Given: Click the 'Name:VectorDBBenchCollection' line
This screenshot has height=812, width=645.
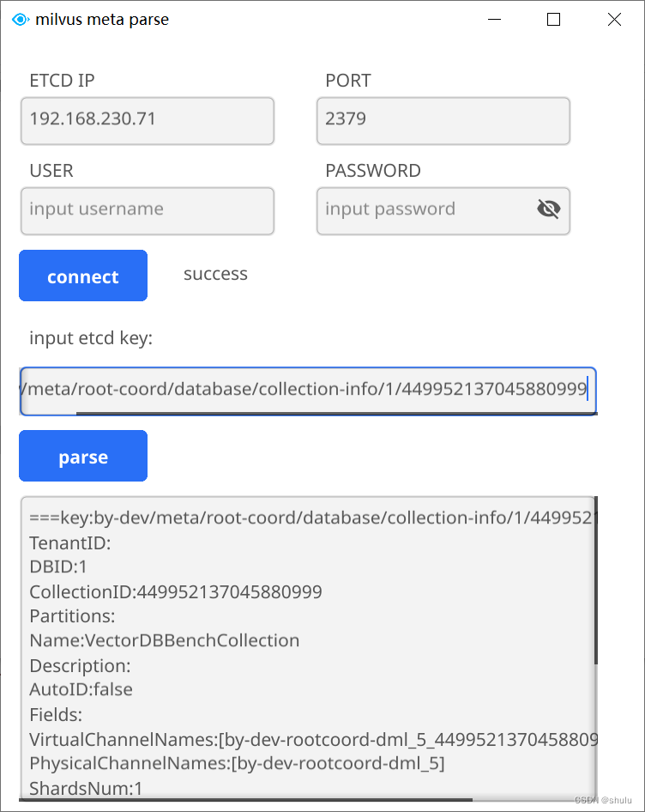Looking at the screenshot, I should point(164,640).
